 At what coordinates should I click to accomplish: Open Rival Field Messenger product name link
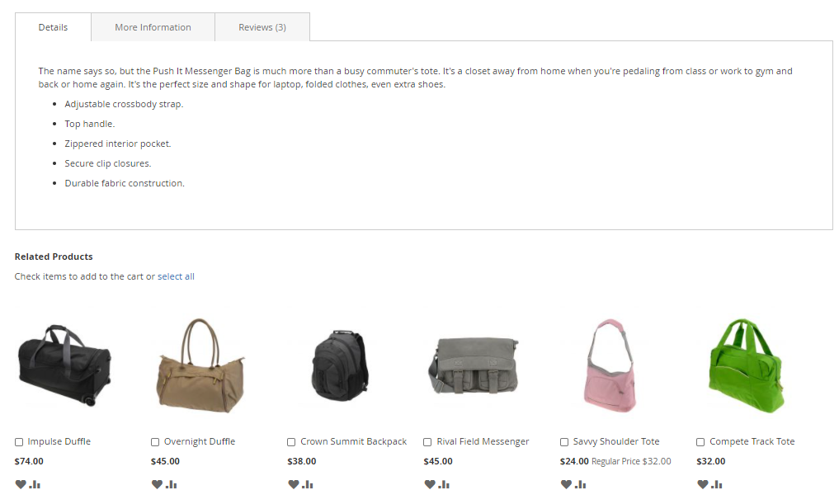(483, 441)
